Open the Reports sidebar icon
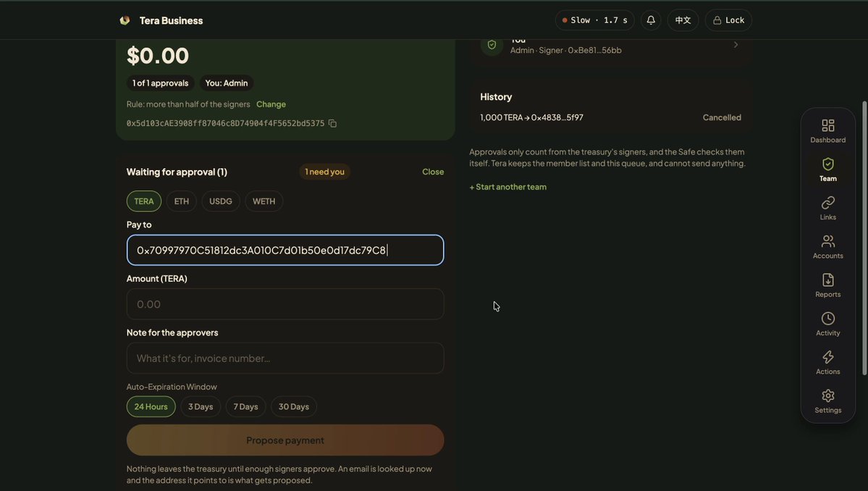 [827, 280]
